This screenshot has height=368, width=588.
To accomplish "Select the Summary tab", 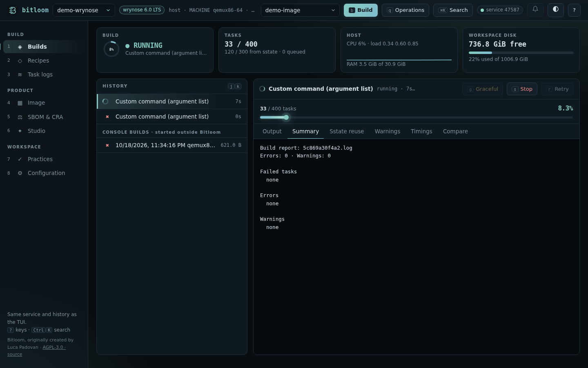I will point(305,131).
